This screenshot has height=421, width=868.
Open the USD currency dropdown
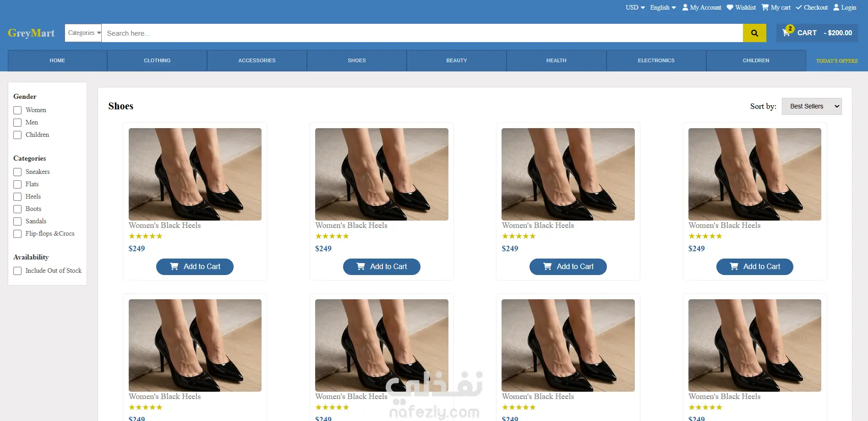635,7
